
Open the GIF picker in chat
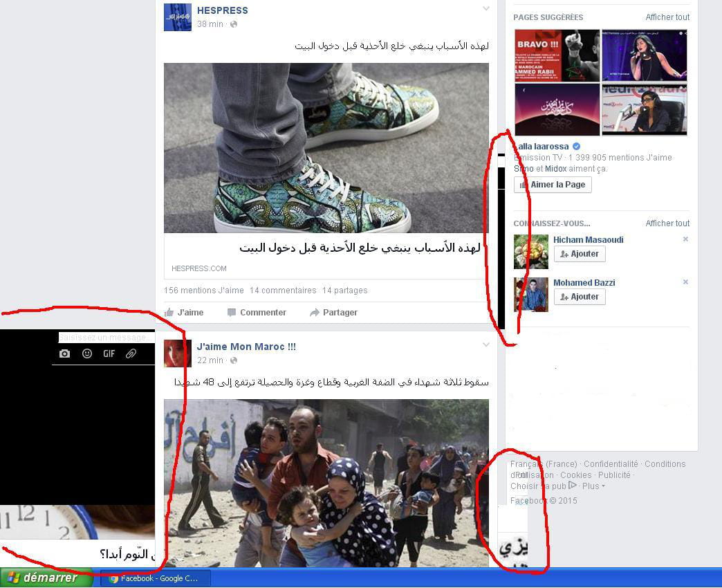coord(109,353)
